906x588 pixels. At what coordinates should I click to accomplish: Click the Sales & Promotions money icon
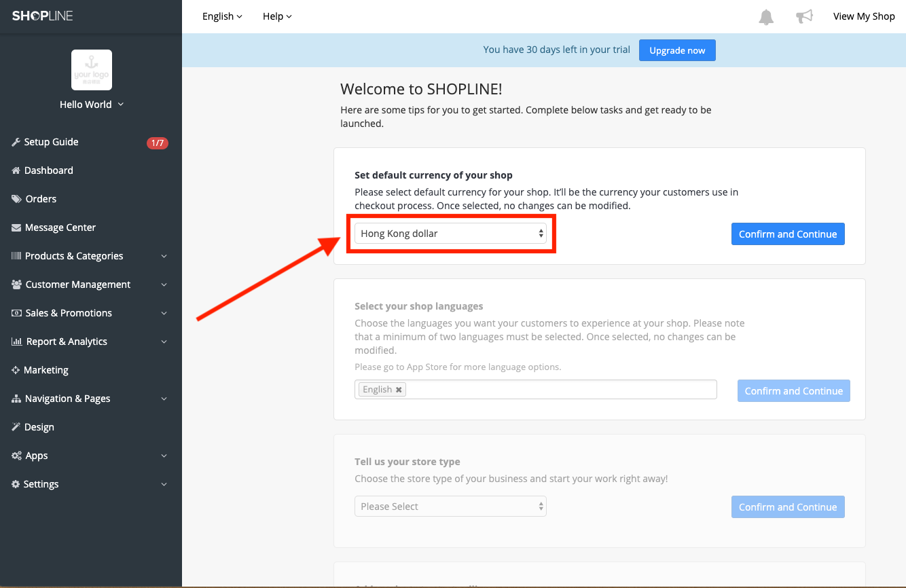click(x=17, y=313)
